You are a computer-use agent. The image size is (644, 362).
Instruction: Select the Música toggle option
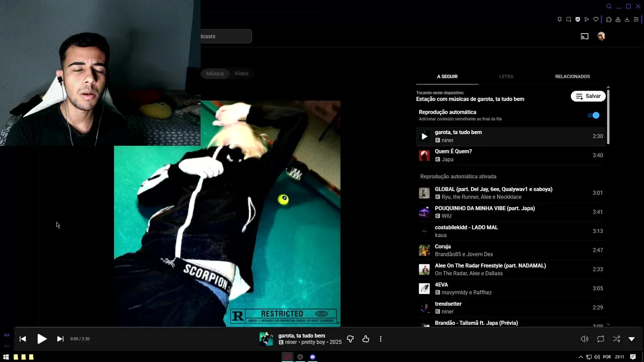[215, 73]
